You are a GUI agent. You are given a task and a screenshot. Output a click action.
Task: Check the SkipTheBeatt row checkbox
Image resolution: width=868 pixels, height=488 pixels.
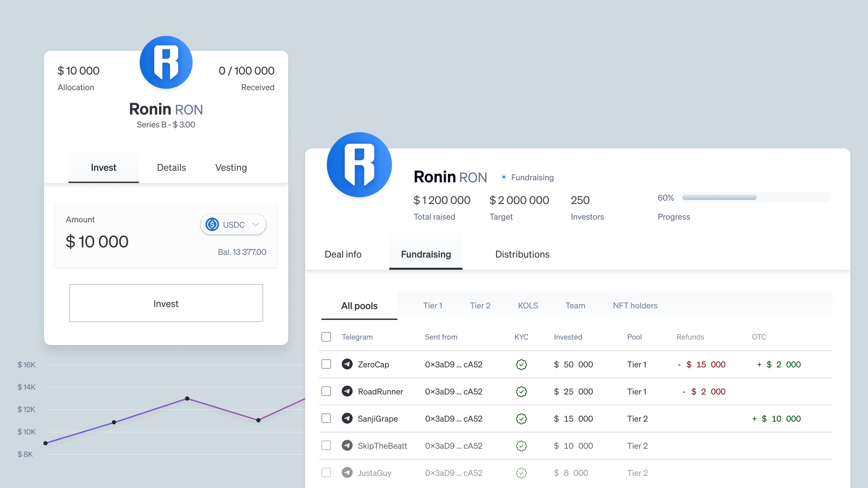(326, 446)
